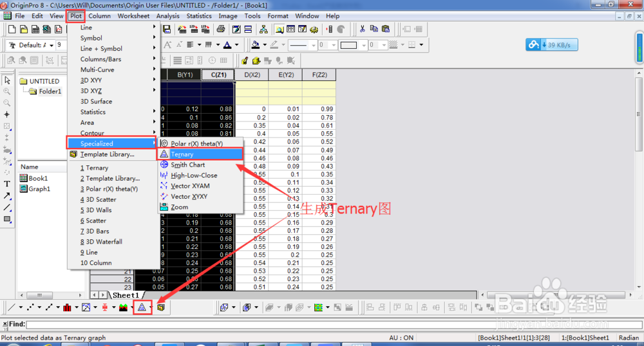The height and width of the screenshot is (346, 644).
Task: Click the D(X2) column header
Action: 252,75
